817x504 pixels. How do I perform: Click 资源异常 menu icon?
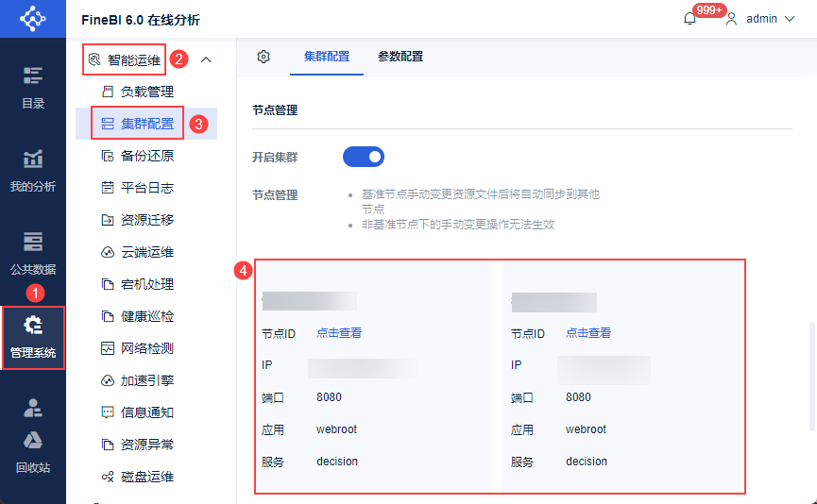pos(108,445)
